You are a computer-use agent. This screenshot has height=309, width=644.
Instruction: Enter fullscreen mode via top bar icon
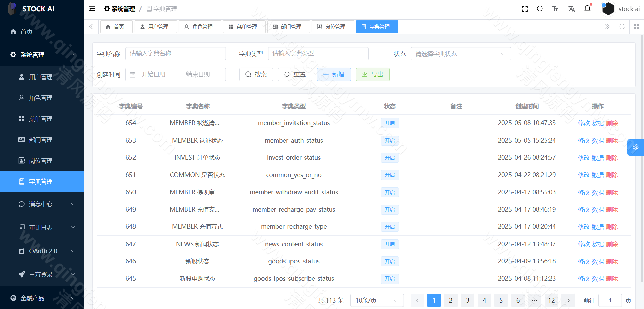pyautogui.click(x=524, y=9)
